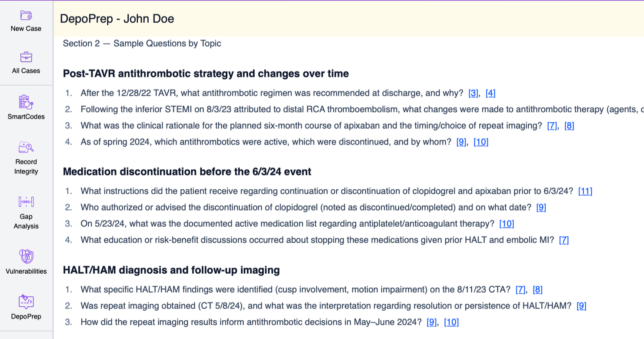
Task: Open the Vulnerabilities shield icon
Action: 26,256
